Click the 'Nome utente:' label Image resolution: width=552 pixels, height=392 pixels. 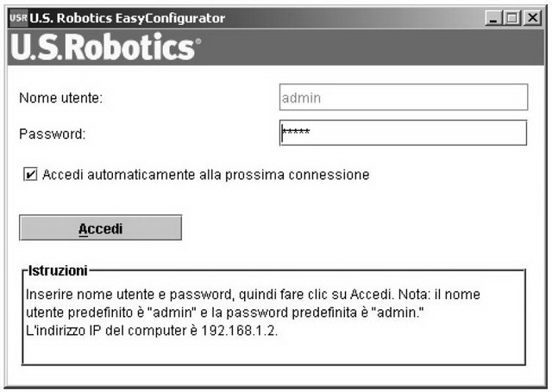tap(61, 98)
